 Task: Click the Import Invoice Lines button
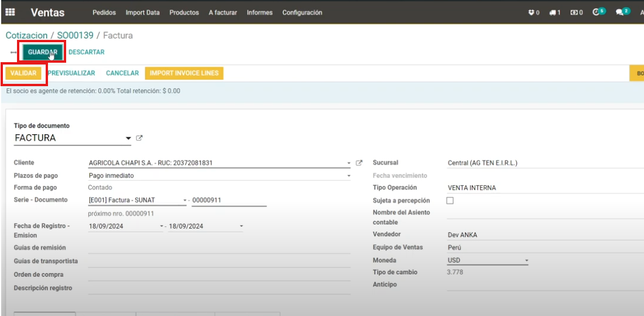click(184, 73)
